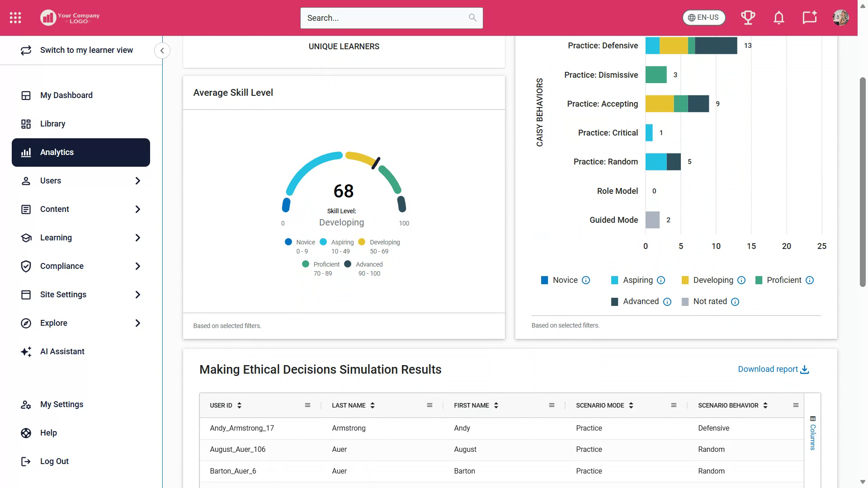Open the AI chat sparkle icon
Image resolution: width=868 pixels, height=488 pixels.
809,18
